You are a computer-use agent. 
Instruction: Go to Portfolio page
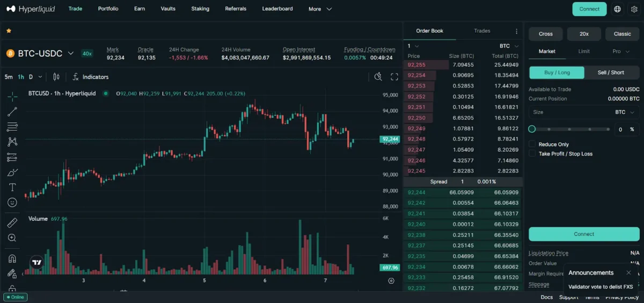108,9
